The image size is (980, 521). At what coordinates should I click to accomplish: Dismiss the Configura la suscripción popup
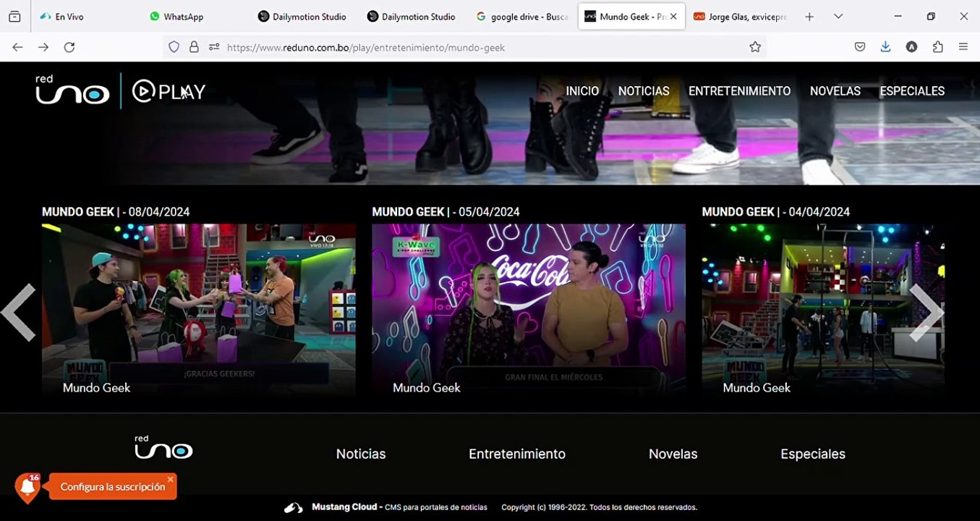(x=171, y=479)
